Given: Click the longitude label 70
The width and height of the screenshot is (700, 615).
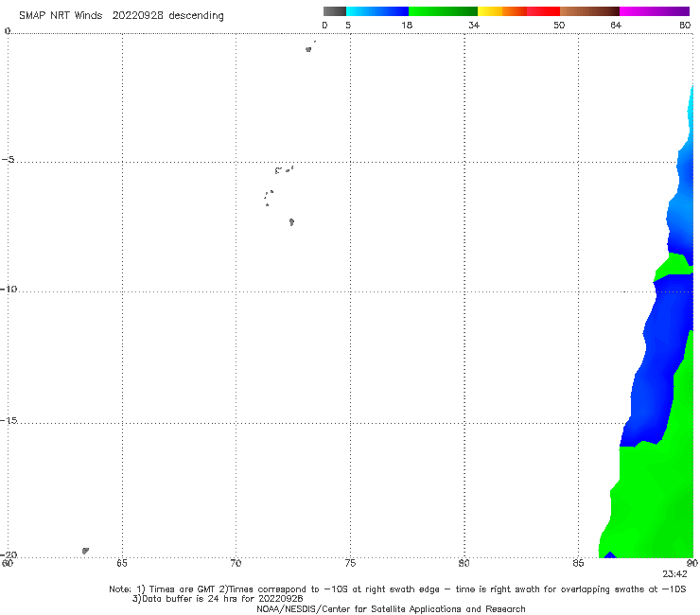Looking at the screenshot, I should (x=236, y=563).
